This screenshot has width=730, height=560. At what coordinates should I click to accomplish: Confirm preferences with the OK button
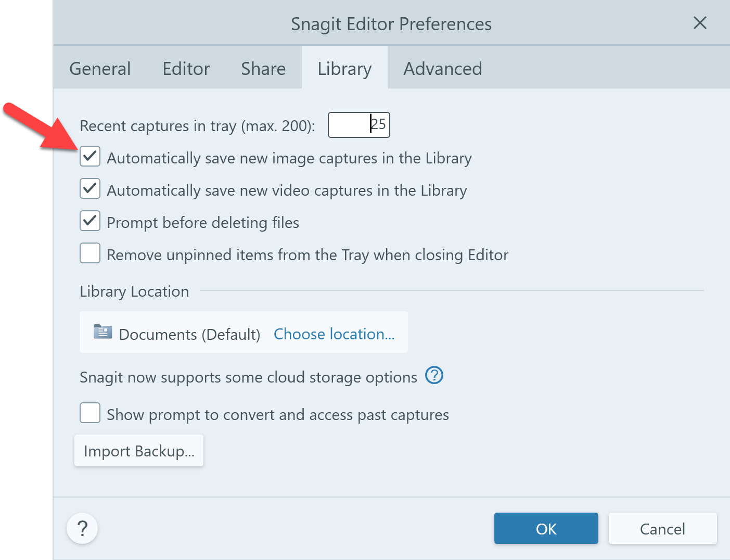[x=546, y=529]
